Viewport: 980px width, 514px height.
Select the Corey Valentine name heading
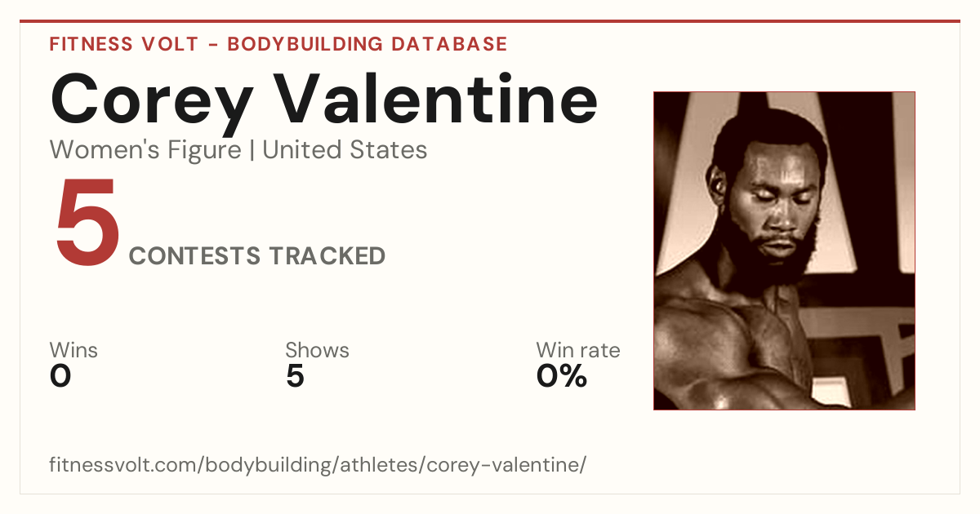[323, 100]
